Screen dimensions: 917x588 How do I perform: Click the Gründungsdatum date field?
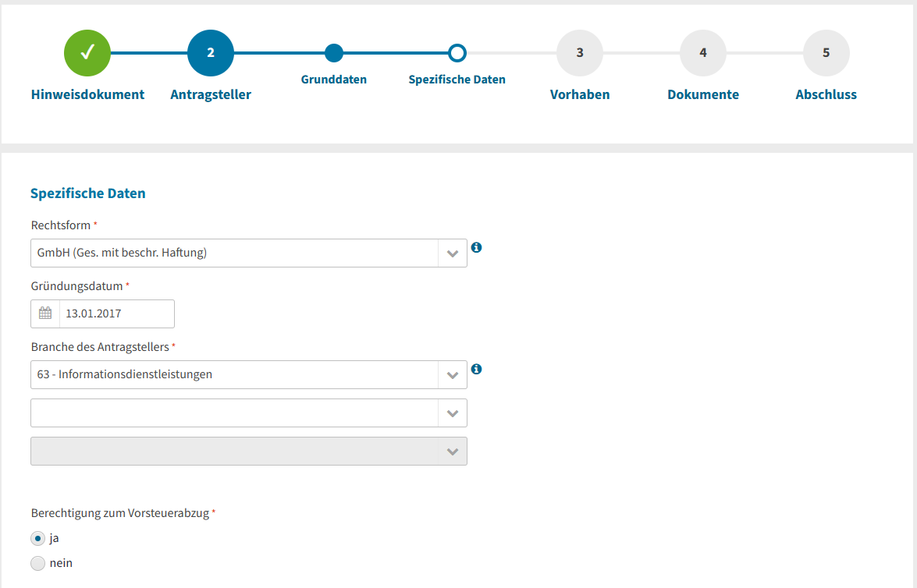click(x=116, y=313)
